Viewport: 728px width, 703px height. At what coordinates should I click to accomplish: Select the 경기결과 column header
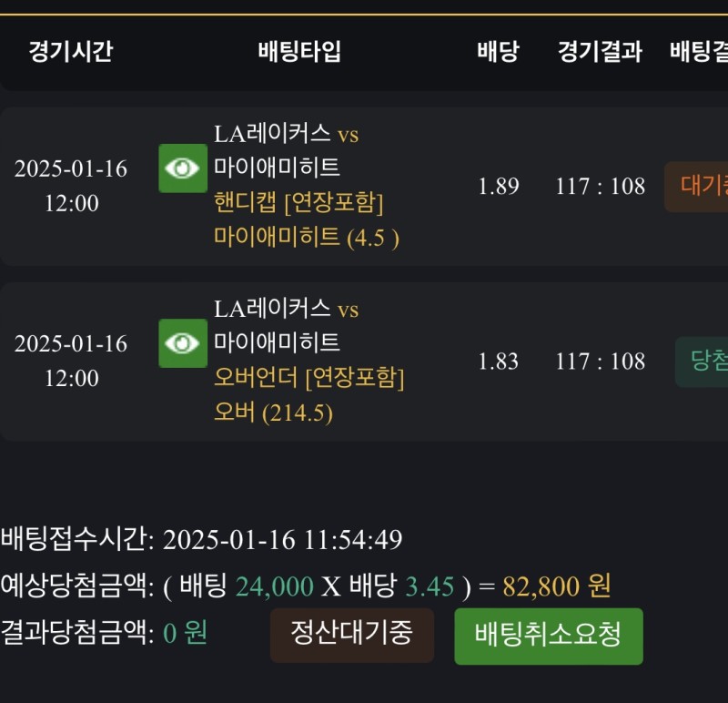pos(600,52)
